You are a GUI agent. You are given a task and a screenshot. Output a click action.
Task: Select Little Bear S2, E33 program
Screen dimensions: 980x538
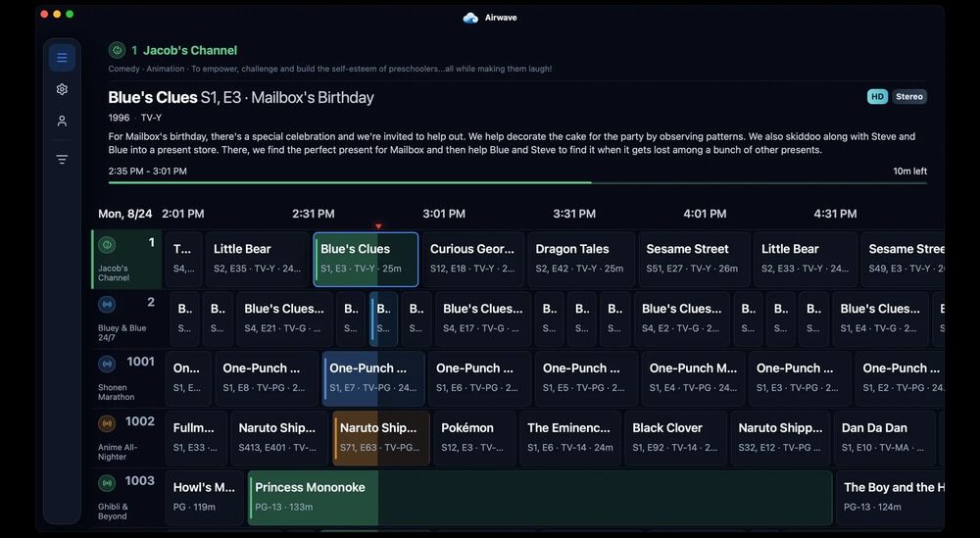click(x=805, y=260)
